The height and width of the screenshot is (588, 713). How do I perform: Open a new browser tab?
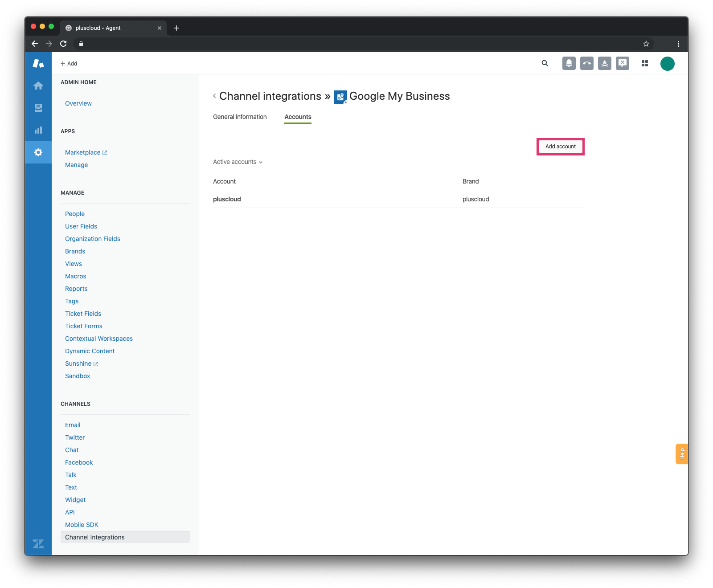tap(176, 28)
